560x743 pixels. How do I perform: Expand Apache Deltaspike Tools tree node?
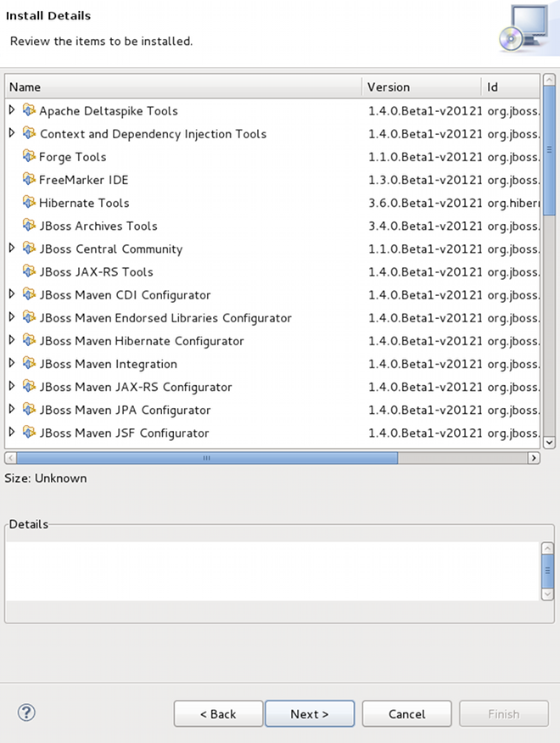12,110
